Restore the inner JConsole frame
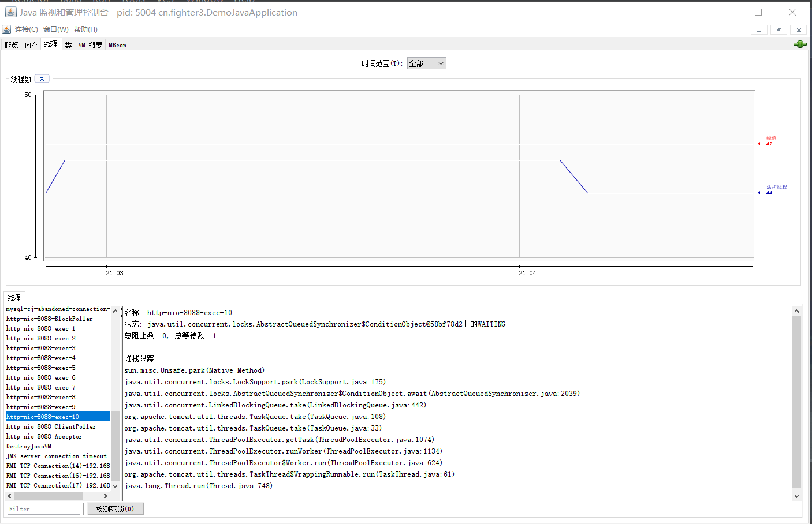The image size is (812, 524). (779, 30)
